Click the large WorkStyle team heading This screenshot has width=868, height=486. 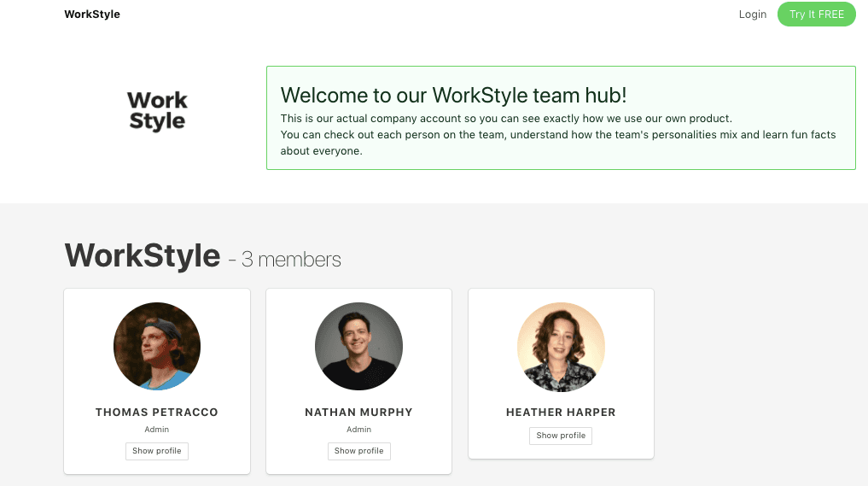[x=143, y=255]
